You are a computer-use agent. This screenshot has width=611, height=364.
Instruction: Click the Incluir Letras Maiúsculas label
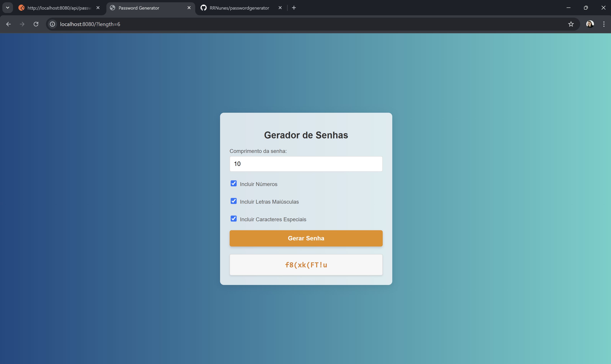pos(269,202)
